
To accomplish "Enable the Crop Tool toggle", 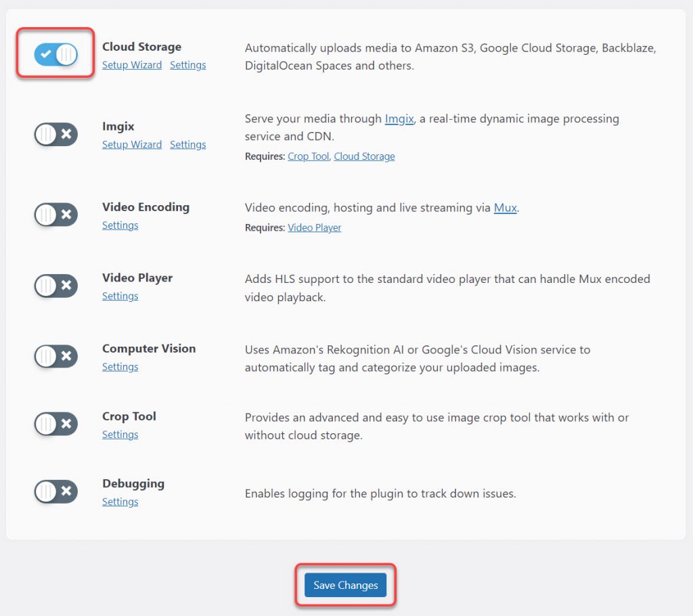I will 55,424.
